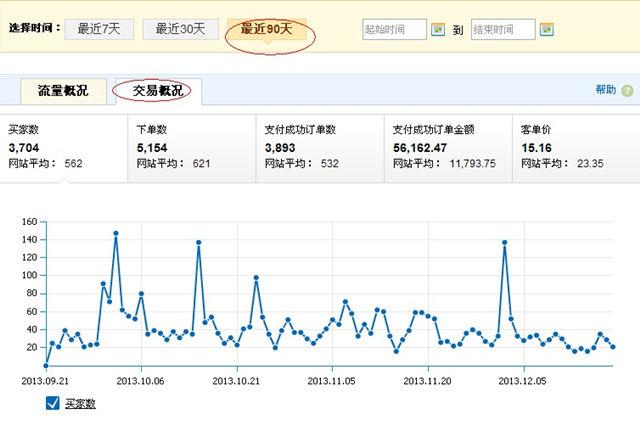Click the first chart data point at zero
The height and width of the screenshot is (425, 640).
[46, 365]
